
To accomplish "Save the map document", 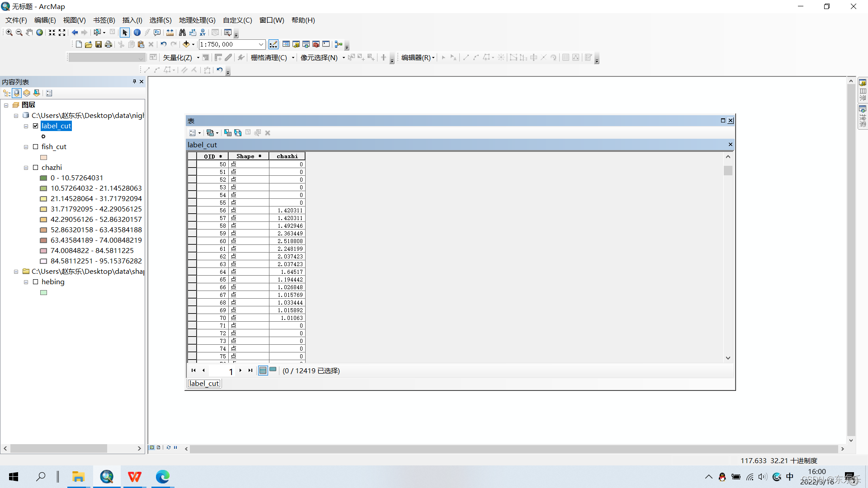I will 98,44.
